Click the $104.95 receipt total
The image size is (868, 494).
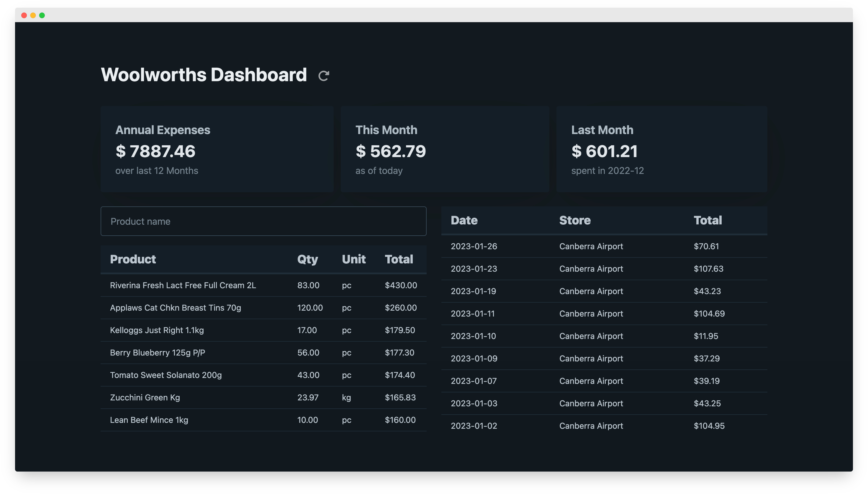click(709, 425)
